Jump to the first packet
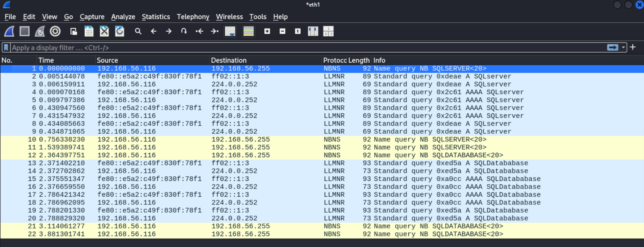Viewport: 644px width, 247px height. pyautogui.click(x=199, y=31)
